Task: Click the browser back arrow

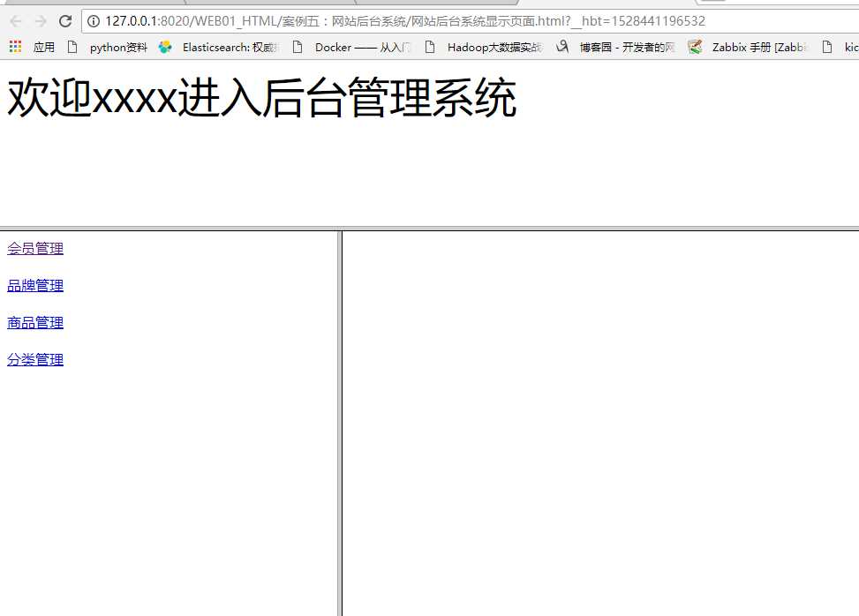Action: point(15,21)
